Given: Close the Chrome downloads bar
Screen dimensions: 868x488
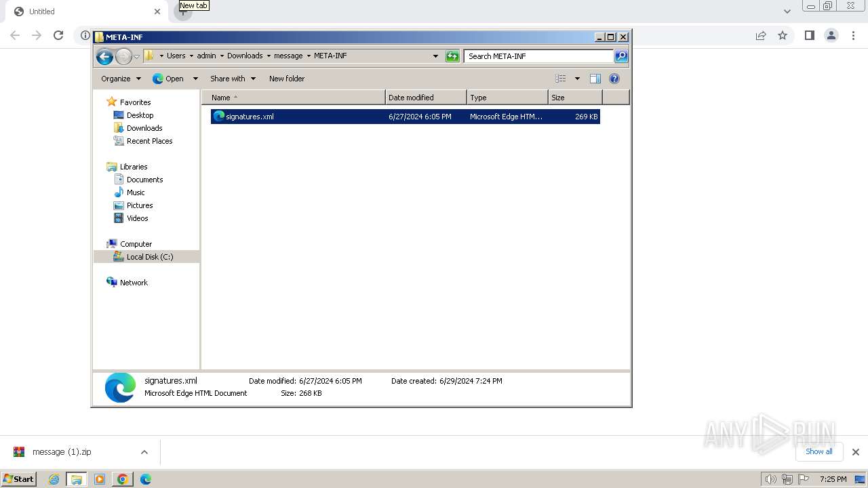Looking at the screenshot, I should [x=855, y=452].
